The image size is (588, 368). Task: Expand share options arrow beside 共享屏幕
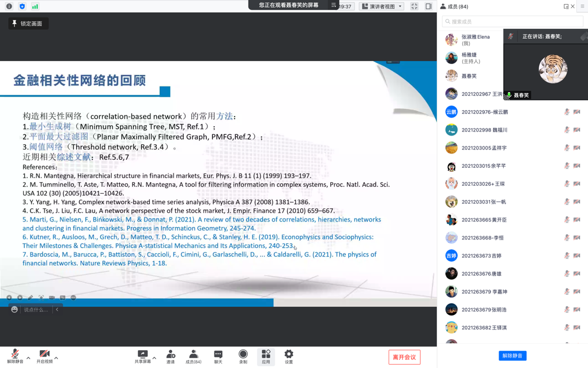coord(154,358)
